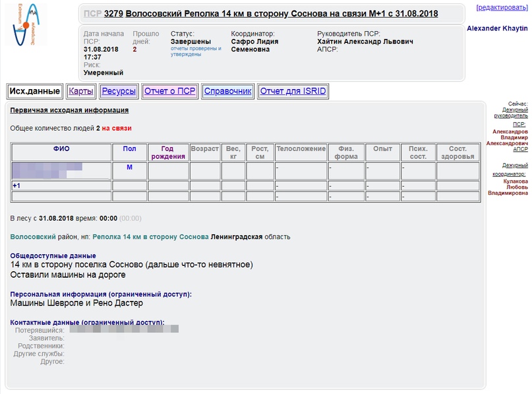This screenshot has height=394, width=532.
Task: Go to the Отчет о ПСР tab
Action: [x=169, y=91]
